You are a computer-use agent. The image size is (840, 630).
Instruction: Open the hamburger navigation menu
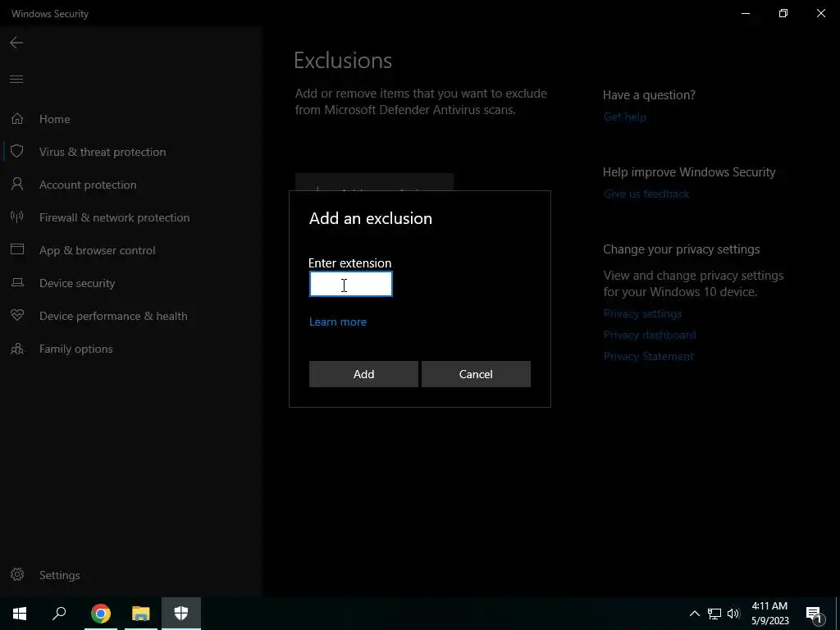(x=16, y=80)
